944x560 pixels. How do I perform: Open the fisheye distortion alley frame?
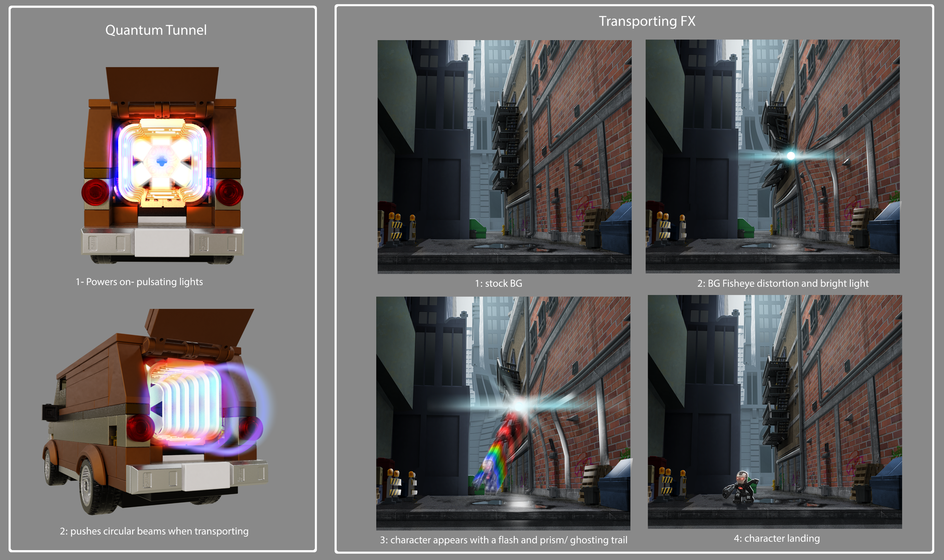pyautogui.click(x=773, y=156)
